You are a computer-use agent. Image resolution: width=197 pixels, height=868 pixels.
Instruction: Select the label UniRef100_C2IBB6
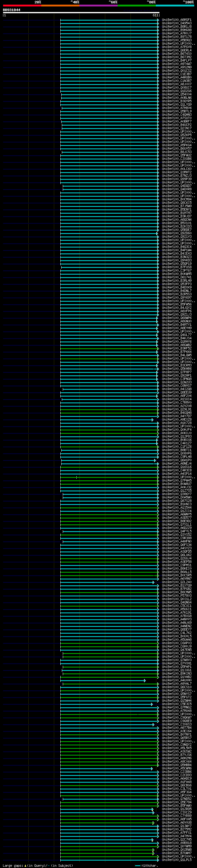pos(176,772)
